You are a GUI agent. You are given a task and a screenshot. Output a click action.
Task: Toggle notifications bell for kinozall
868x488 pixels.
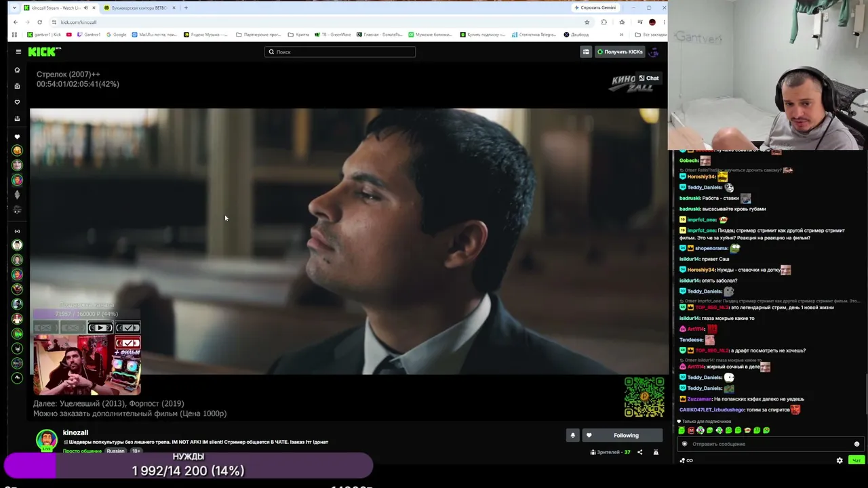click(x=573, y=435)
